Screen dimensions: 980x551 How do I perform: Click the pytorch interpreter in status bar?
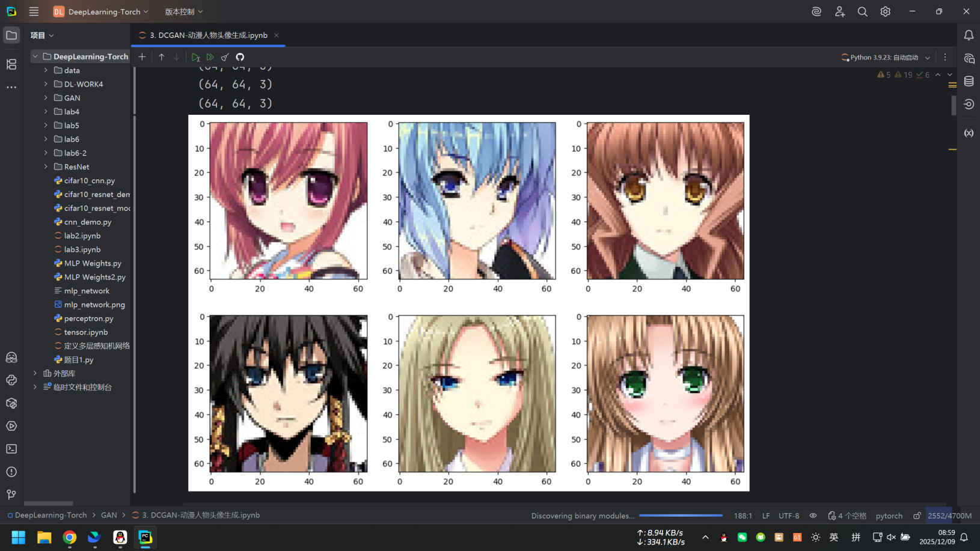[x=889, y=516]
